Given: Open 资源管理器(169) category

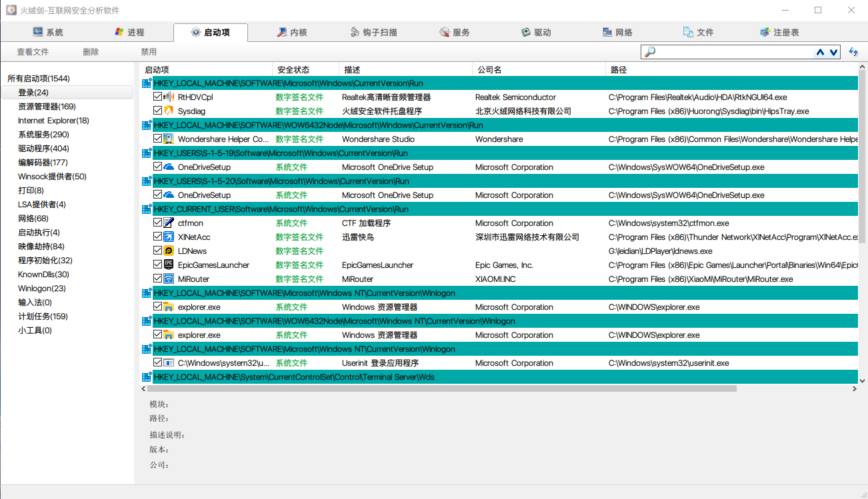Looking at the screenshot, I should pyautogui.click(x=47, y=107).
